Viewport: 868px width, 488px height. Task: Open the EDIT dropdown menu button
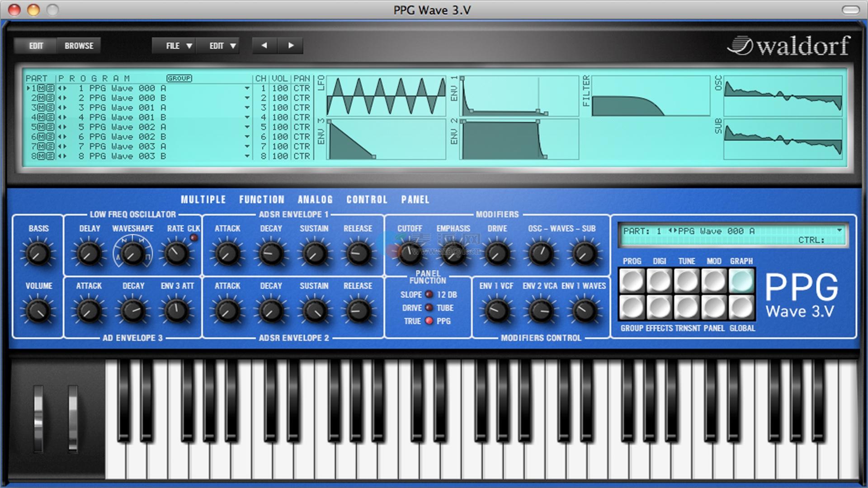pyautogui.click(x=222, y=46)
